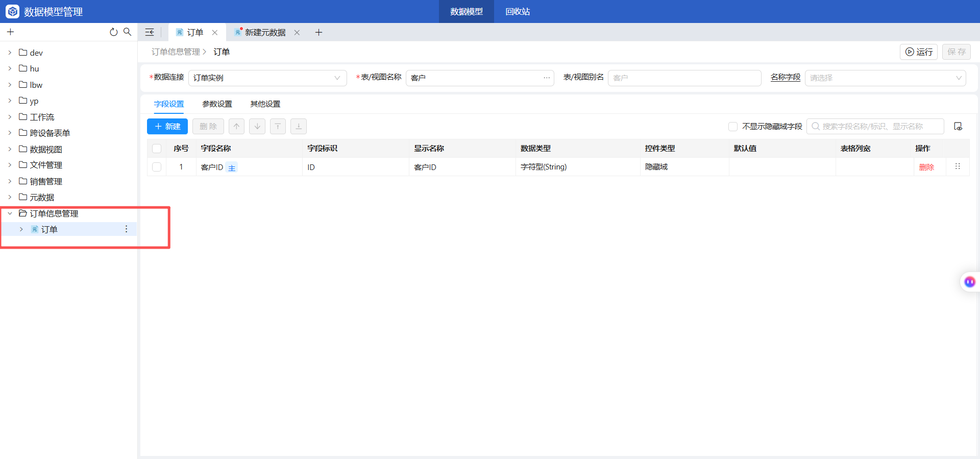
Task: Click the data model app logo icon
Action: (12, 11)
